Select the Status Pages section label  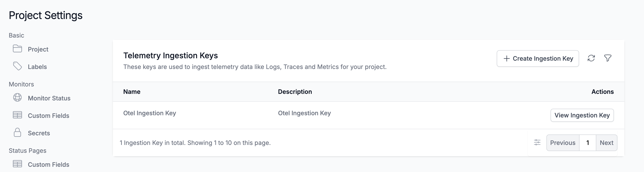click(27, 150)
